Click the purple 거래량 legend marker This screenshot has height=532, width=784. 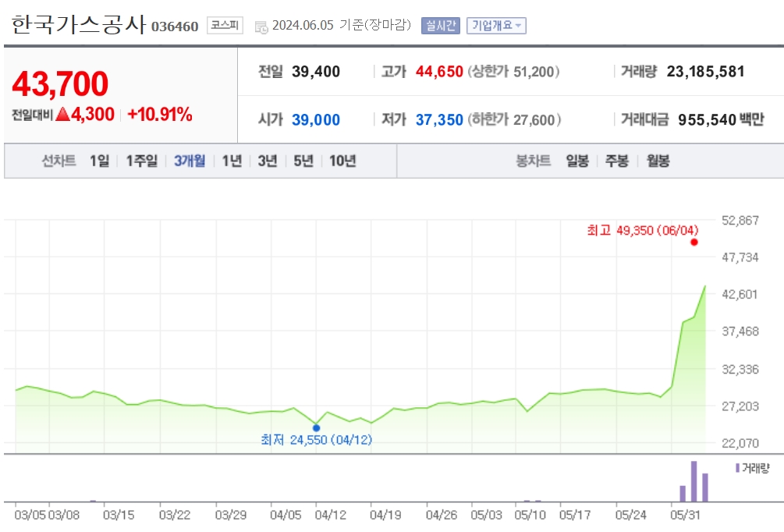(737, 468)
